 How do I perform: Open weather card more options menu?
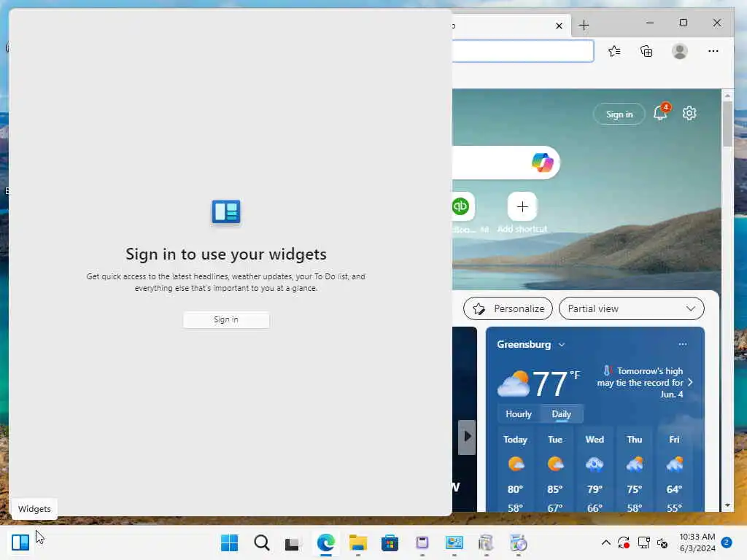pyautogui.click(x=683, y=344)
